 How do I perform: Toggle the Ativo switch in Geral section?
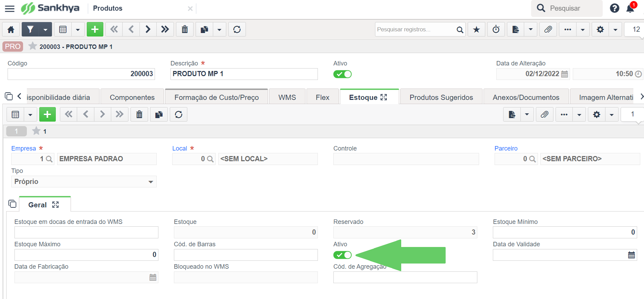point(342,255)
